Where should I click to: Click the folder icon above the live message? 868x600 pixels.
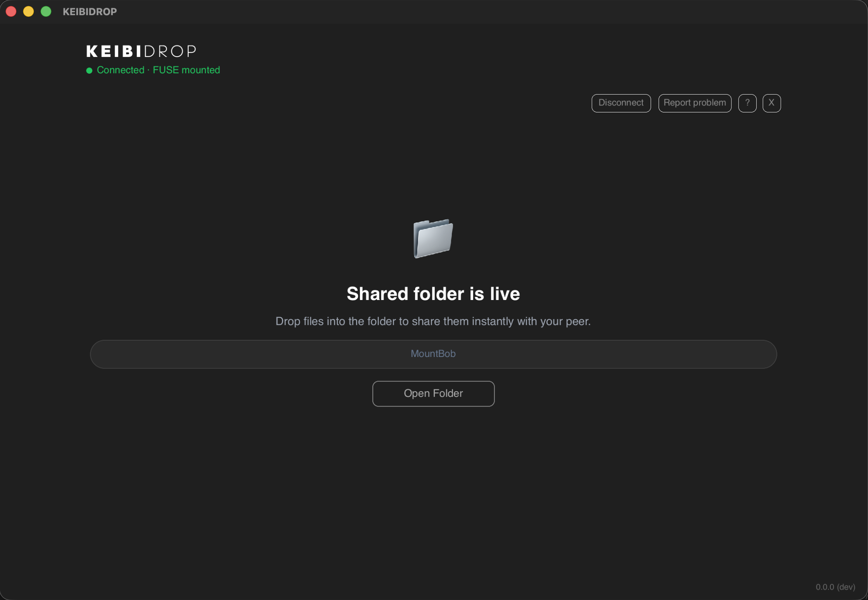pyautogui.click(x=433, y=239)
